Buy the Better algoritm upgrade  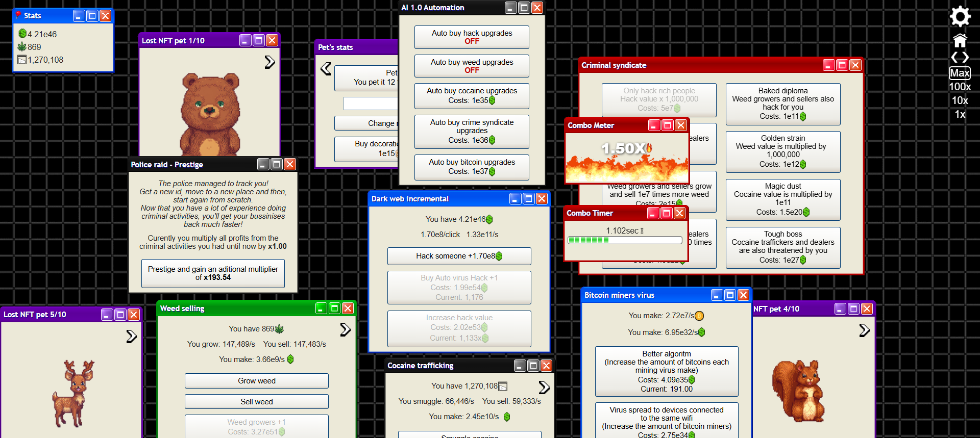pyautogui.click(x=667, y=371)
